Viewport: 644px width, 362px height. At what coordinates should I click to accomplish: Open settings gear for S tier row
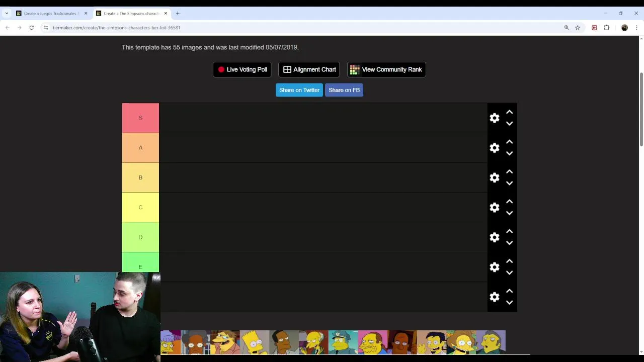pos(495,118)
